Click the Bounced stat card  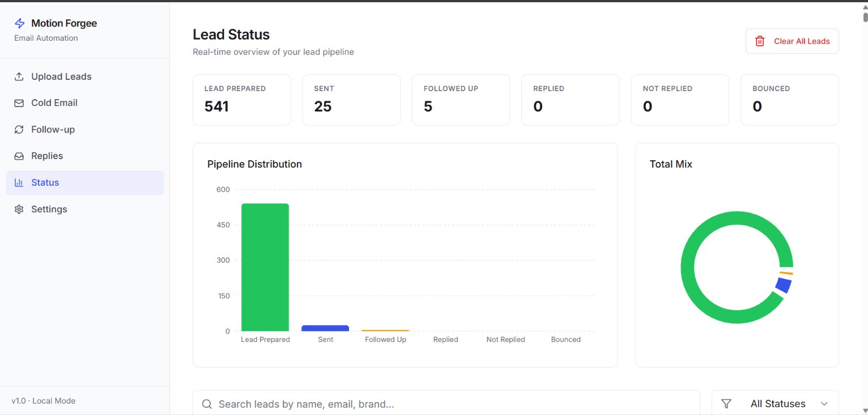790,100
